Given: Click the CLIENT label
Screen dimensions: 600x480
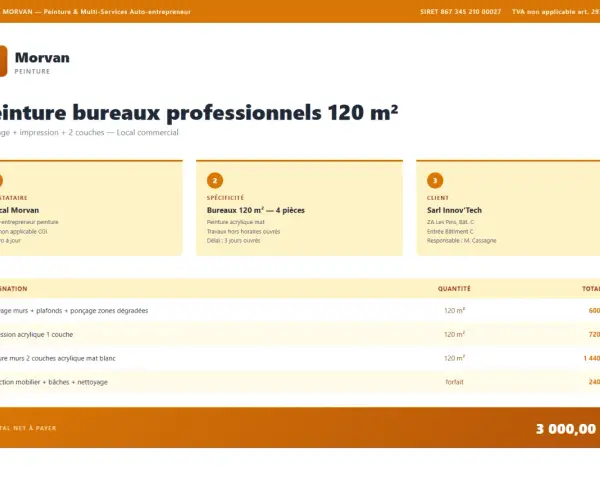Looking at the screenshot, I should pos(437,198).
